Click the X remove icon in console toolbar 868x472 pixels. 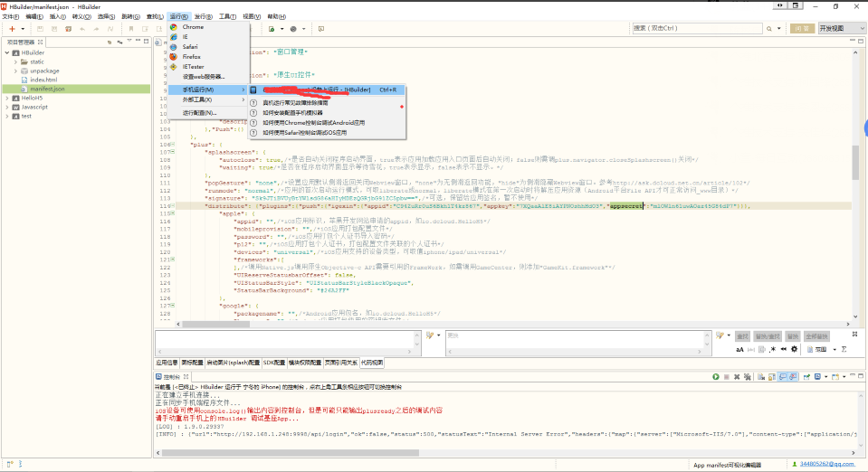(x=737, y=377)
